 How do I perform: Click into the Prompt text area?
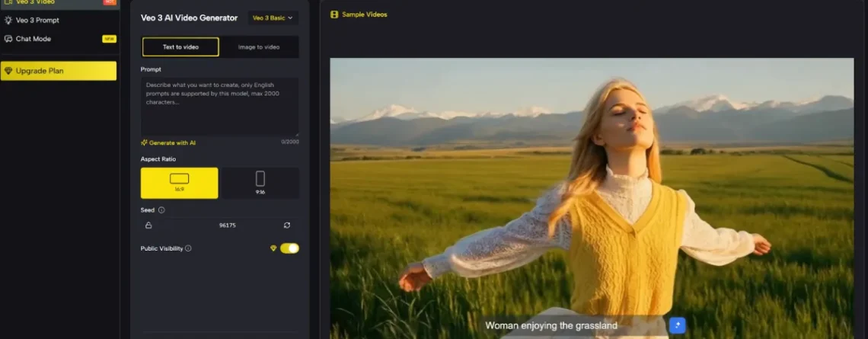[x=220, y=107]
